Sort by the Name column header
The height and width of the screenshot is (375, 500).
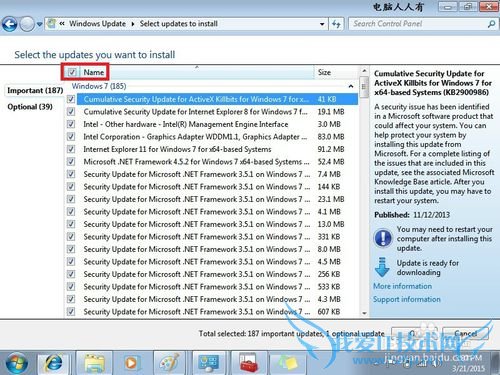pyautogui.click(x=197, y=72)
